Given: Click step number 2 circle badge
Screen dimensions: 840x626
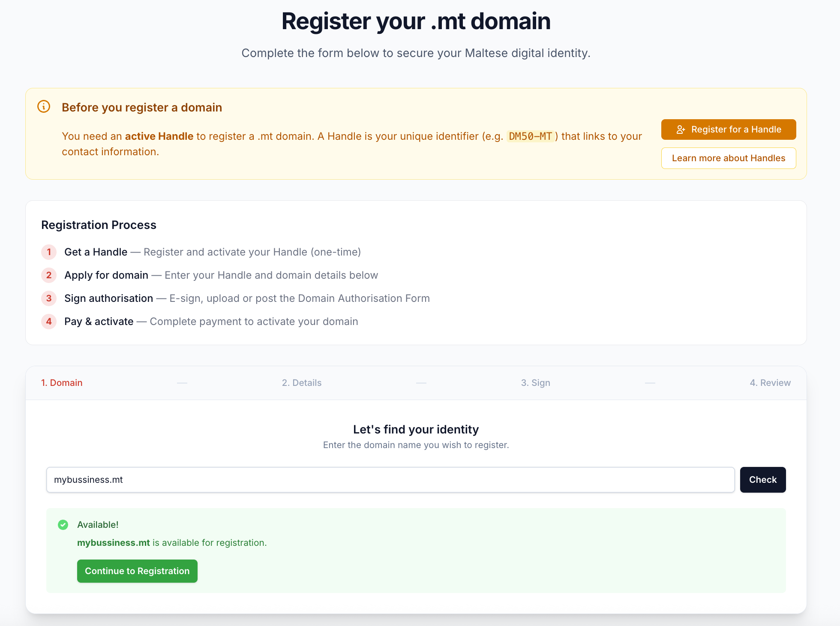Looking at the screenshot, I should coord(49,275).
